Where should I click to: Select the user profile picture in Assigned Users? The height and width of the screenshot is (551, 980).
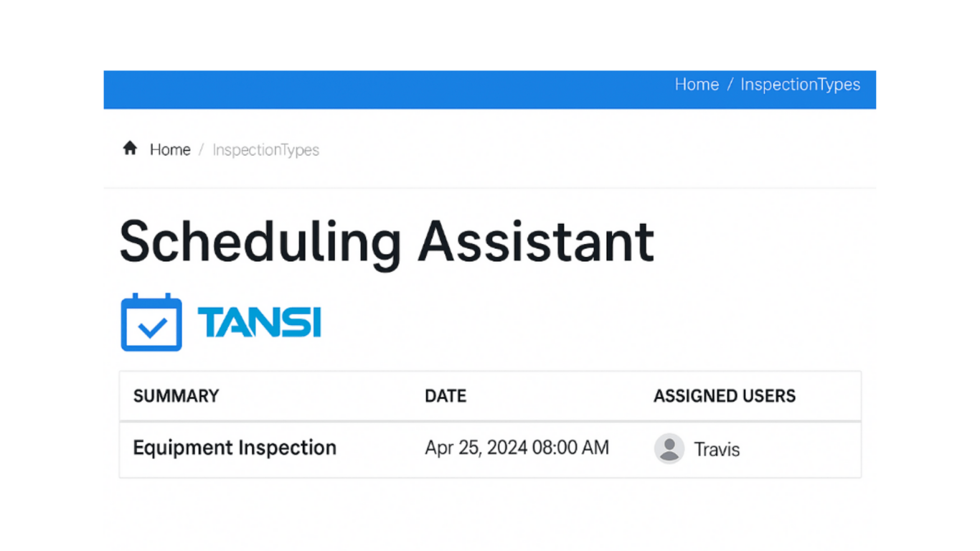669,448
